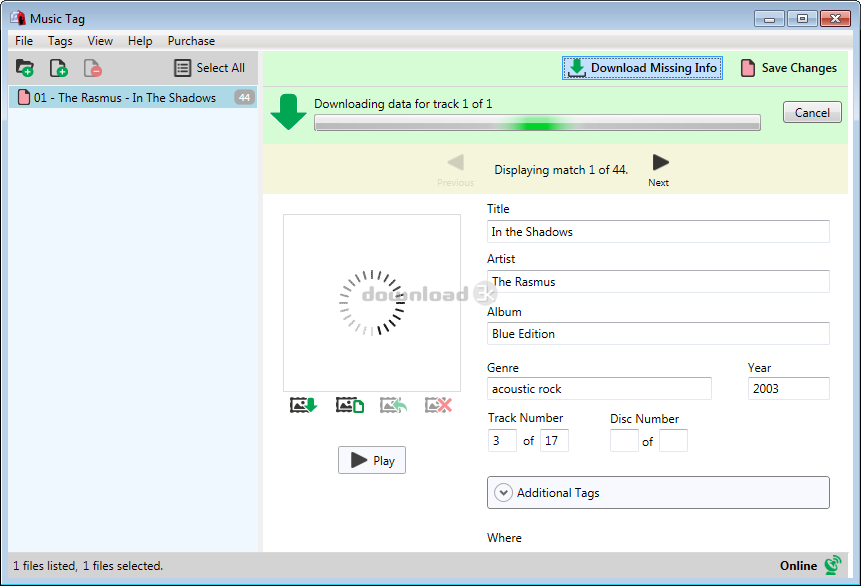Play the selected track
Image resolution: width=861 pixels, height=586 pixels.
[x=372, y=460]
